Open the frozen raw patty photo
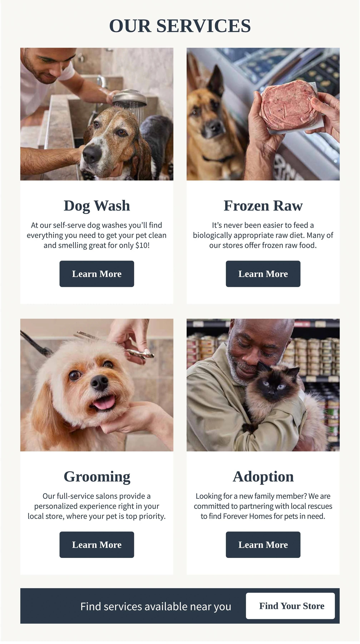Image resolution: width=360 pixels, height=644 pixels. (x=263, y=114)
